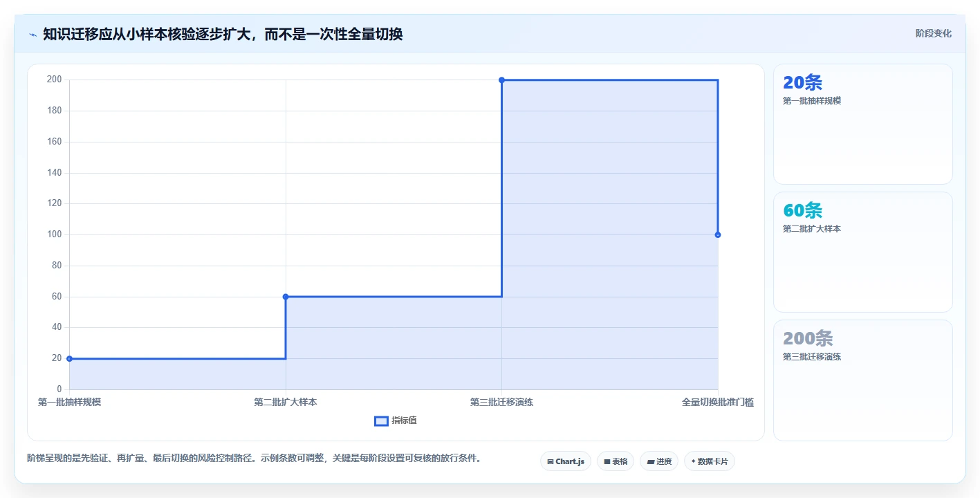
Task: Click the 200条 value card
Action: pos(862,380)
